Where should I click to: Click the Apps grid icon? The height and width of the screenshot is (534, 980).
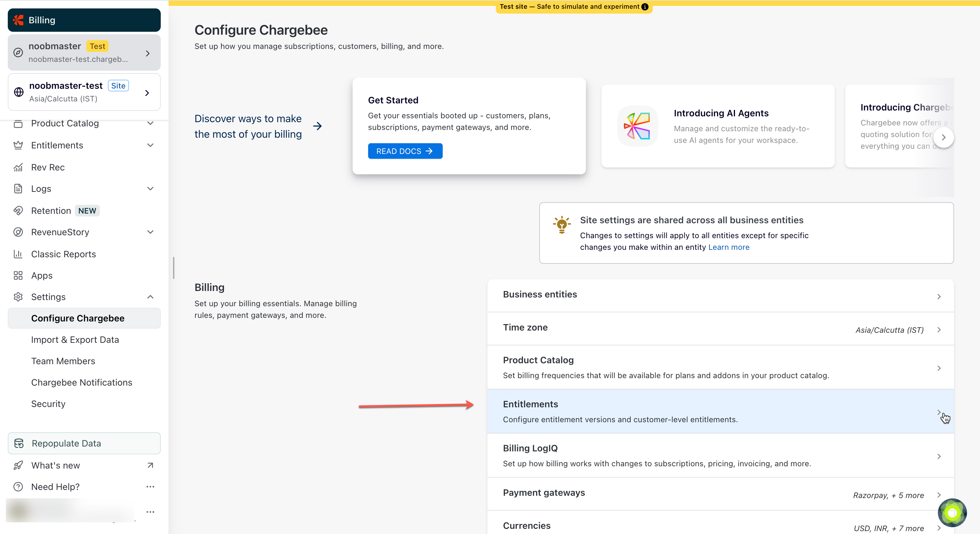18,275
